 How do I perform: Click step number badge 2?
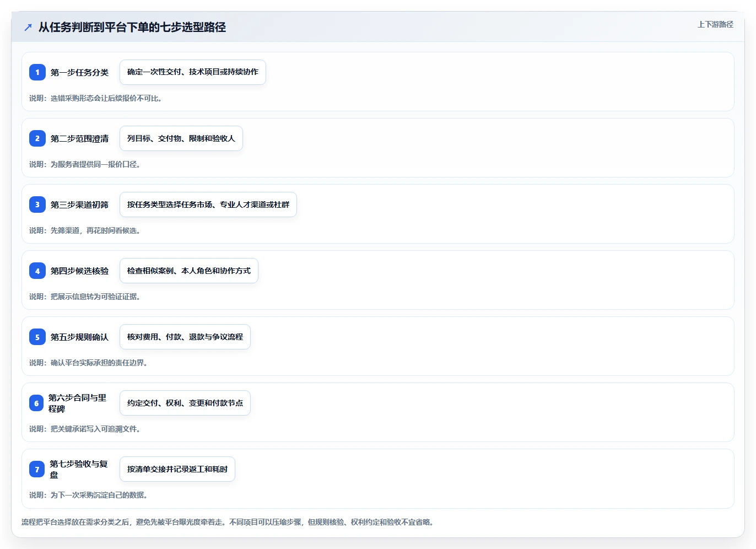(37, 138)
